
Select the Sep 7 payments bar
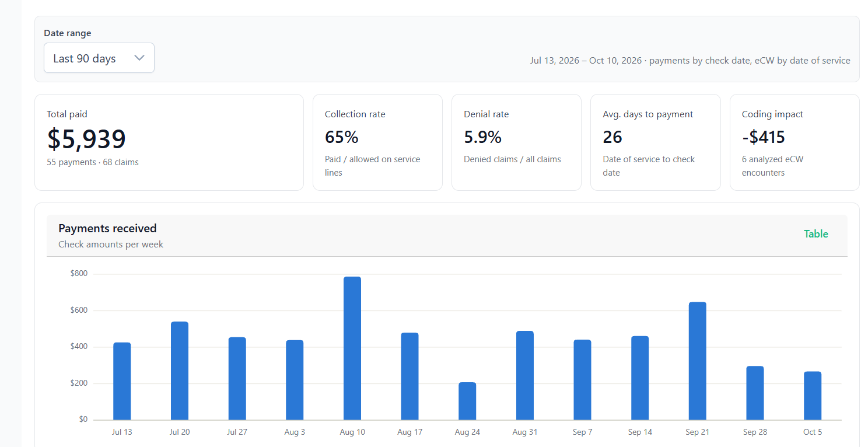[x=582, y=380]
